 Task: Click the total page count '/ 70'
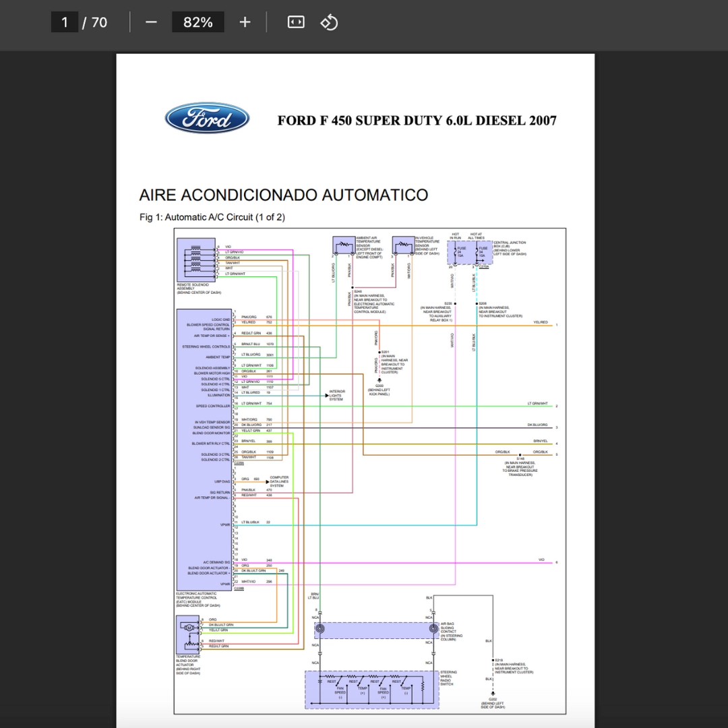95,22
